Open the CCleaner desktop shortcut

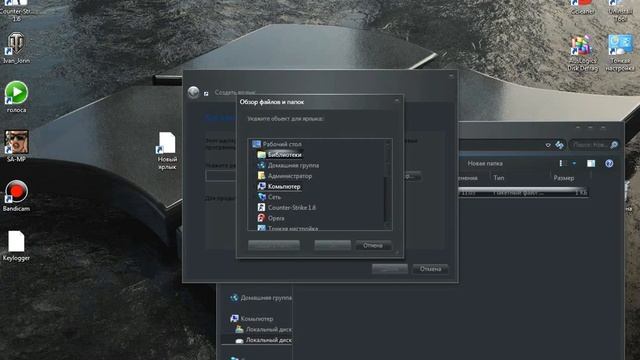[582, 8]
